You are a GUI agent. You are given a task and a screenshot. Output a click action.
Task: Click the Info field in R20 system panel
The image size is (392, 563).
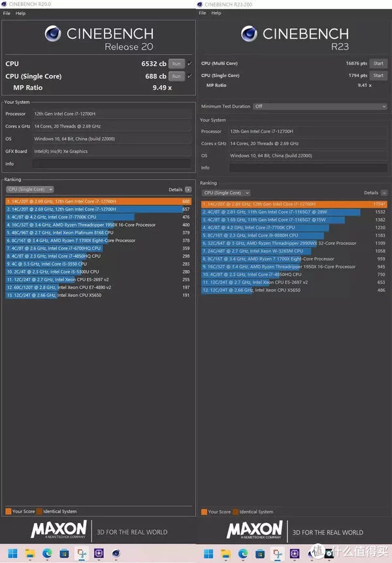click(112, 163)
